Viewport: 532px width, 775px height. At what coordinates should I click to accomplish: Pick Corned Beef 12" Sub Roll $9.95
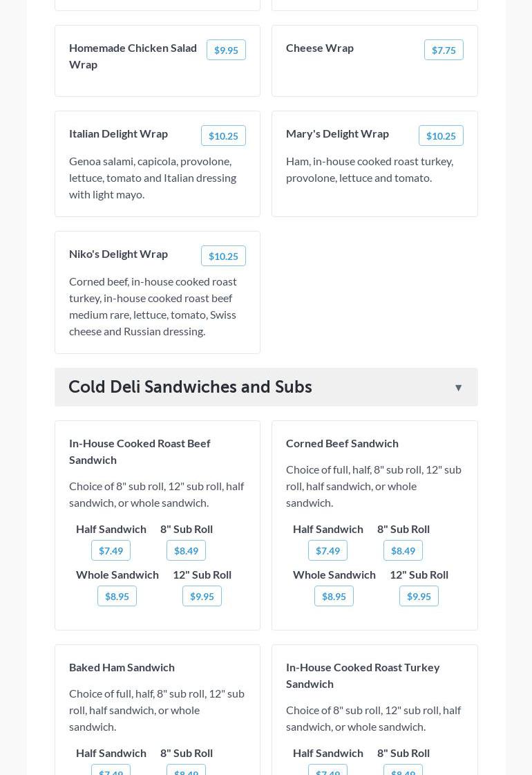419,597
